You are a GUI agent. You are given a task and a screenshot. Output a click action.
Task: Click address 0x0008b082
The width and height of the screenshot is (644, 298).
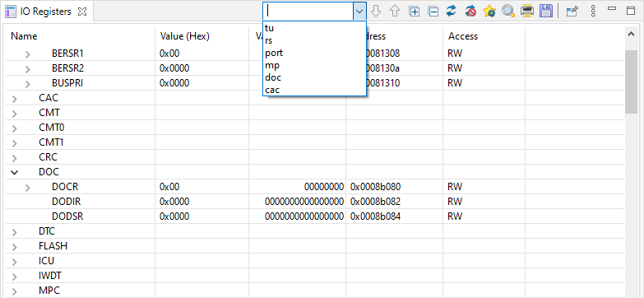[375, 202]
